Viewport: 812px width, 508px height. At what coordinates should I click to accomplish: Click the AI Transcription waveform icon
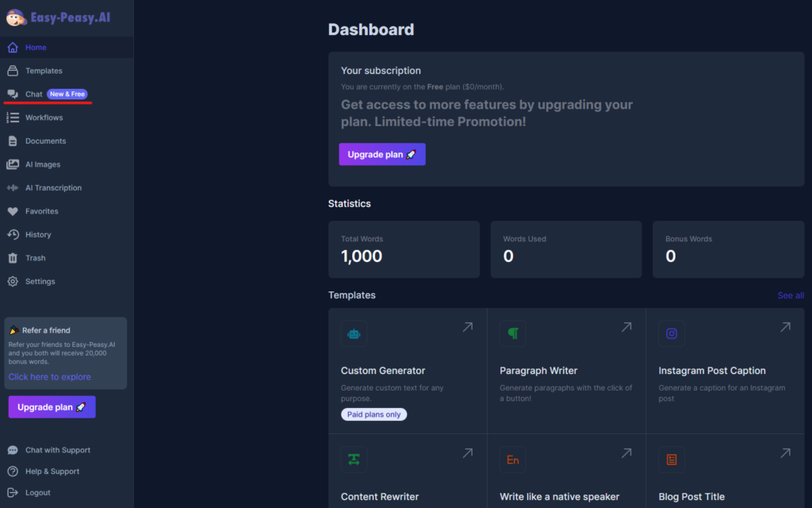pyautogui.click(x=13, y=187)
